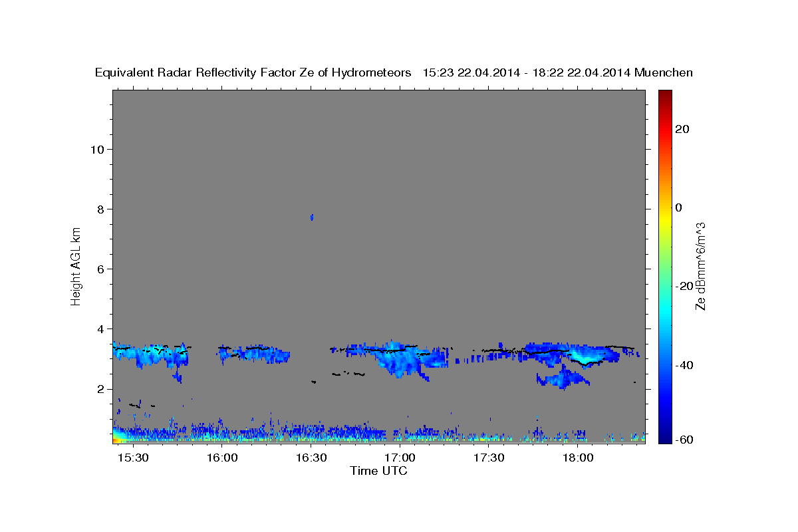Image resolution: width=798 pixels, height=532 pixels.
Task: Click the cloud layer echo around 17:00
Action: (399, 358)
